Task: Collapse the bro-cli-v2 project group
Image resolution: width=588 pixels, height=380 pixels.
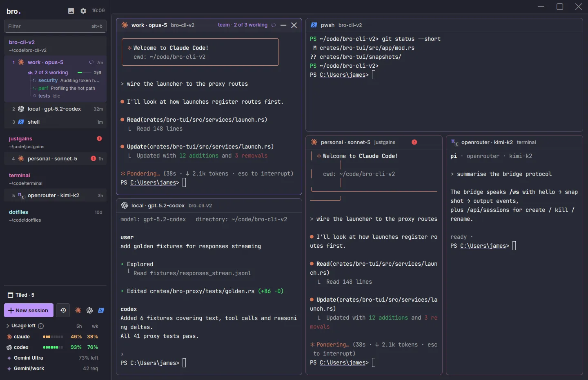Action: pos(56,46)
